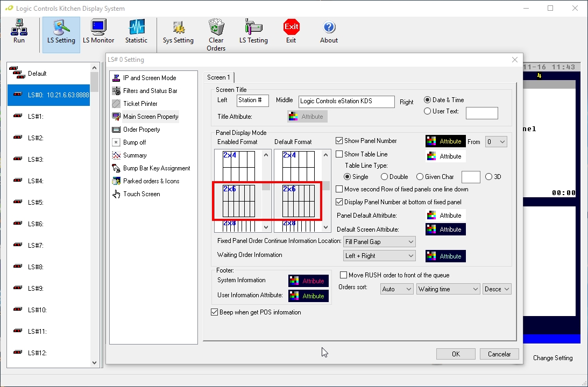Open Show Panel Number Attribute colors
This screenshot has width=588, height=387.
click(445, 141)
